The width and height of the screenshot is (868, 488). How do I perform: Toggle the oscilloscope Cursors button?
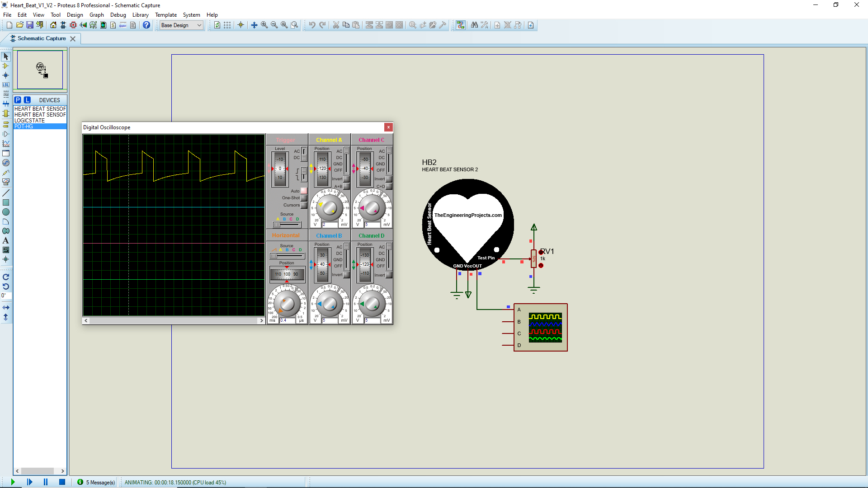point(304,205)
